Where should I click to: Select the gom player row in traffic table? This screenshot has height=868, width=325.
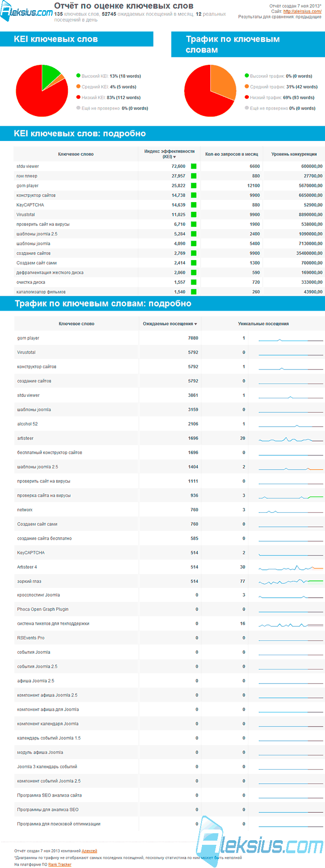tap(169, 338)
